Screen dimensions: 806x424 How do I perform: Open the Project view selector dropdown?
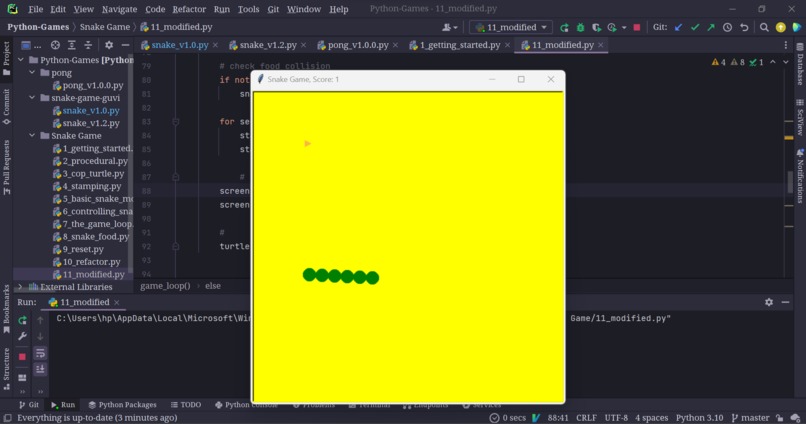31,45
